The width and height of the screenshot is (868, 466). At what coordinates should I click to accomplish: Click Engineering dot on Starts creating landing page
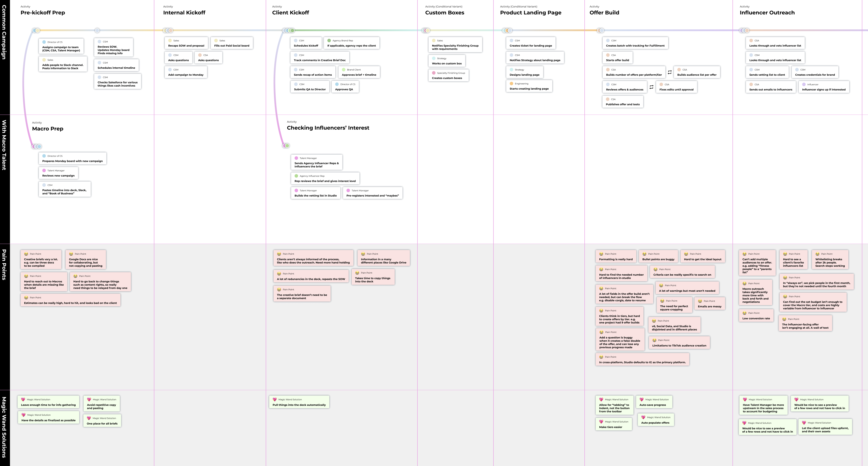tap(511, 84)
